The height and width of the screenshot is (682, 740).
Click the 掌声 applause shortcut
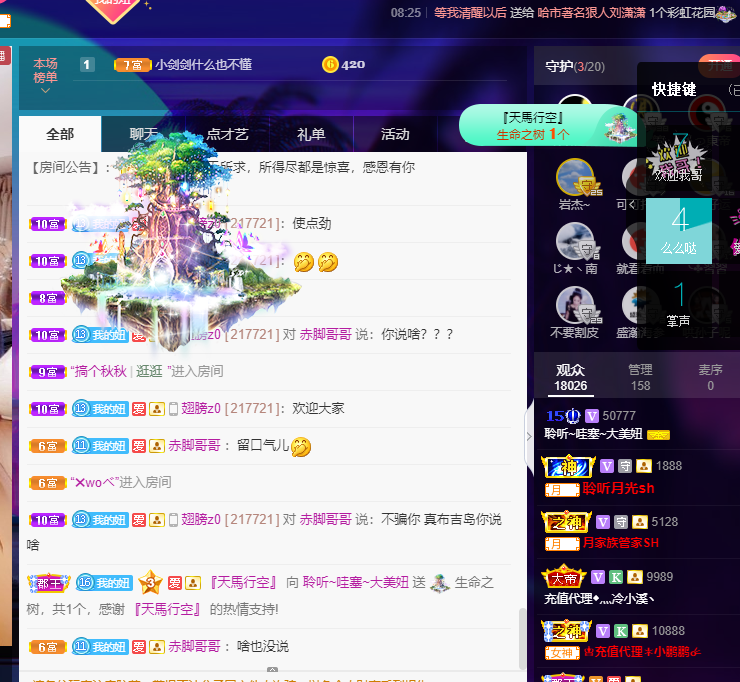[679, 304]
